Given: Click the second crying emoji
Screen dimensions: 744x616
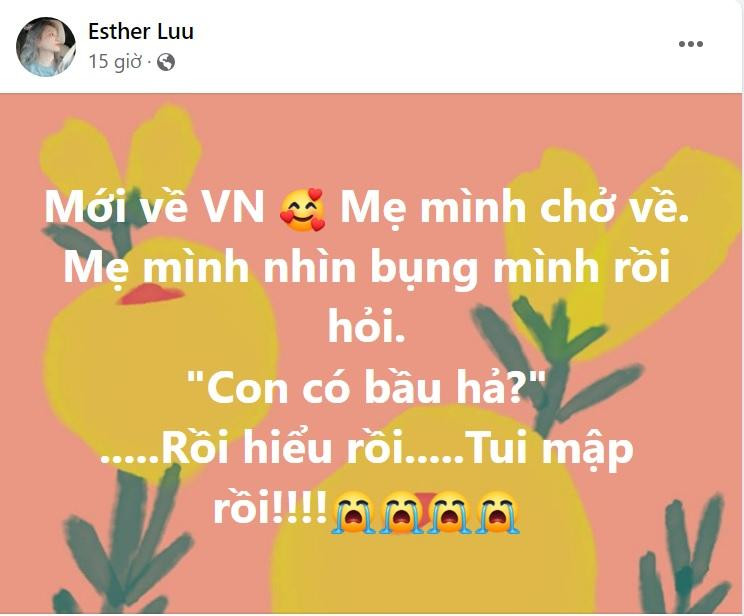Looking at the screenshot, I should point(401,512).
